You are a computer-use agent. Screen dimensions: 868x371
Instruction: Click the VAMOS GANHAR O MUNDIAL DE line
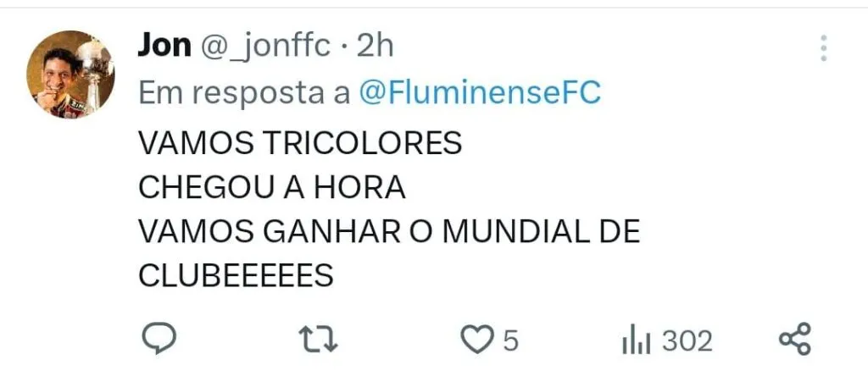point(388,232)
